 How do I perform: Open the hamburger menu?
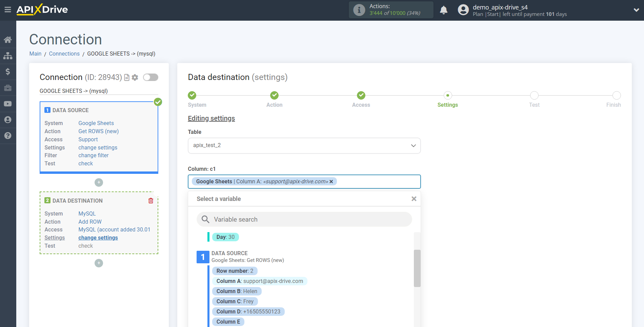(x=8, y=9)
